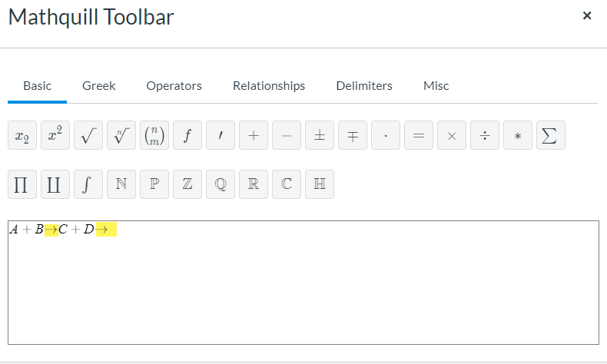Open the Operators tab
This screenshot has height=364, width=607.
pyautogui.click(x=174, y=86)
